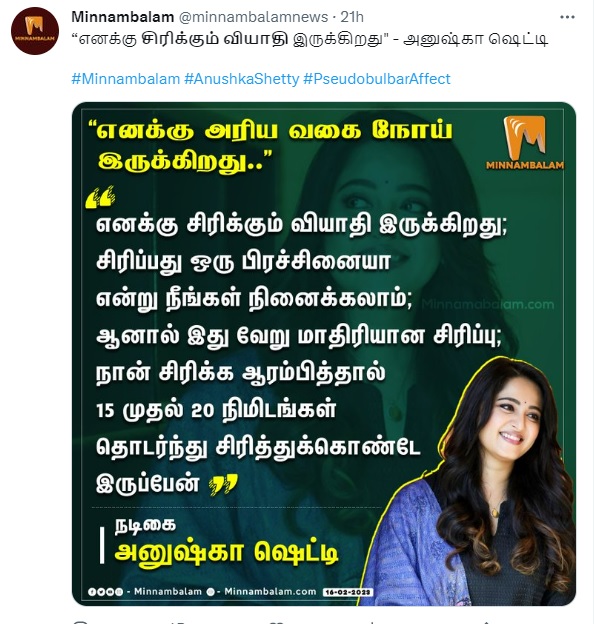Click the Minnambalam profile avatar
Viewport: 594px width, 624px height.
click(35, 31)
